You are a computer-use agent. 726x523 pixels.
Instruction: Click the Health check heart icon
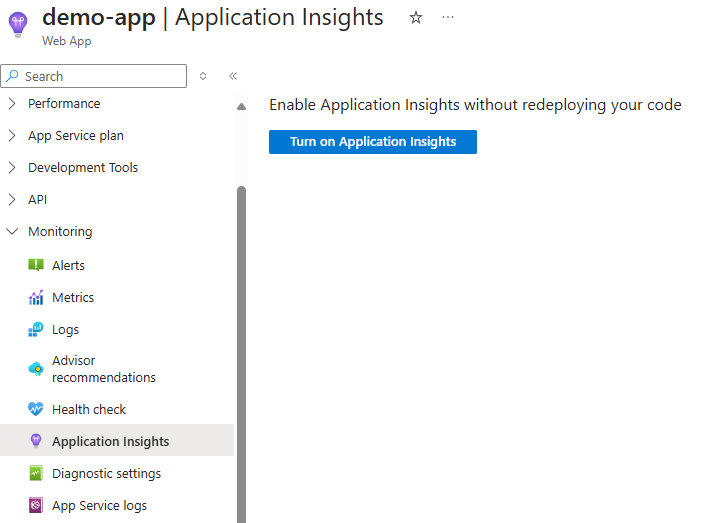coord(36,409)
